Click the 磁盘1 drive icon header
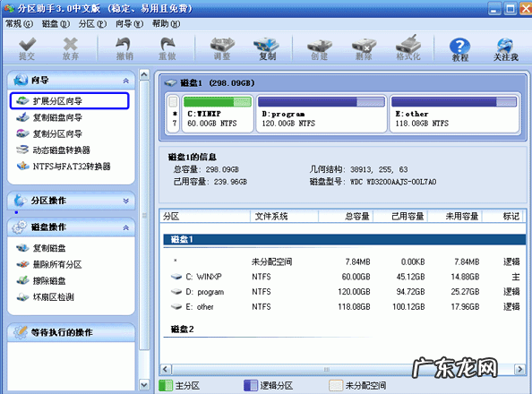The width and height of the screenshot is (532, 394). pyautogui.click(x=170, y=82)
